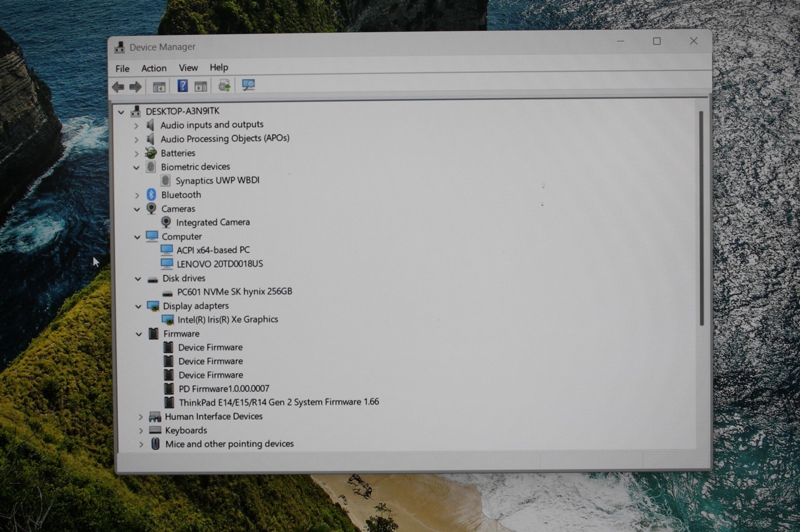
Task: Click the Scan for hardware changes icon
Action: pyautogui.click(x=248, y=85)
